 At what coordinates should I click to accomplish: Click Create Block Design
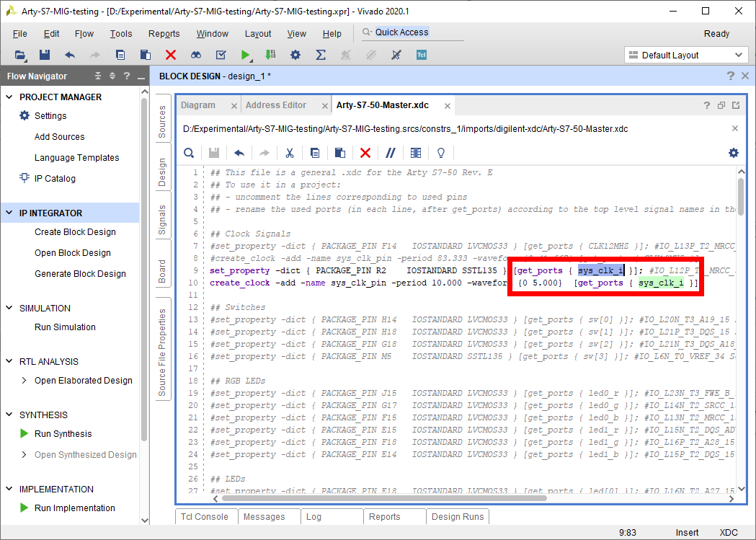tap(75, 232)
